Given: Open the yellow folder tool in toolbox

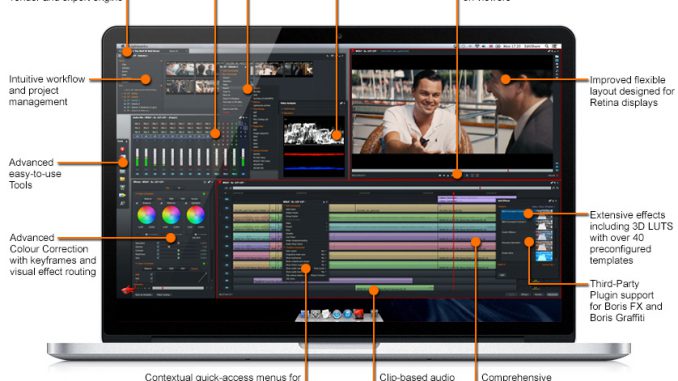Looking at the screenshot, I should pyautogui.click(x=122, y=179).
